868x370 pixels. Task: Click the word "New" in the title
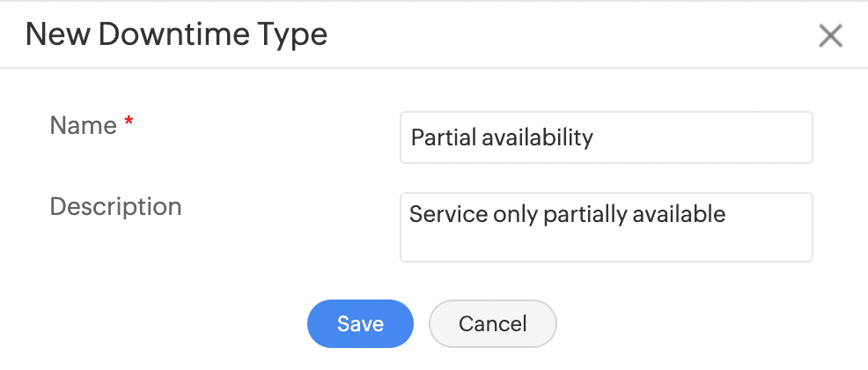[x=57, y=35]
